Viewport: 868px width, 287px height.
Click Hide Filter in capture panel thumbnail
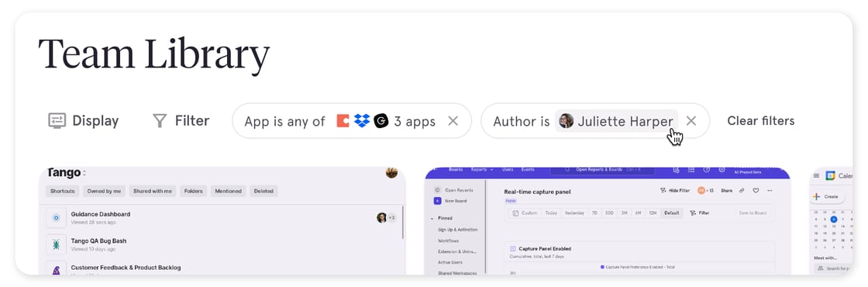pos(675,191)
